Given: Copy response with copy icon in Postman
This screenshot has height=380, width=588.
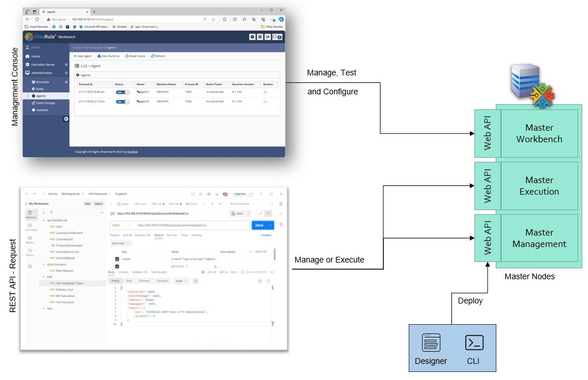Looking at the screenshot, I should 259,281.
